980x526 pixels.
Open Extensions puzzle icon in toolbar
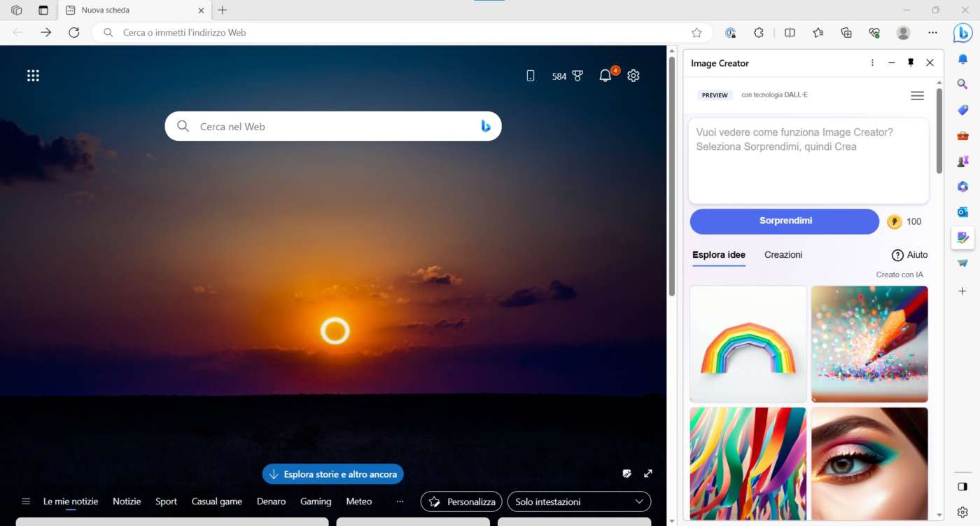pyautogui.click(x=758, y=32)
